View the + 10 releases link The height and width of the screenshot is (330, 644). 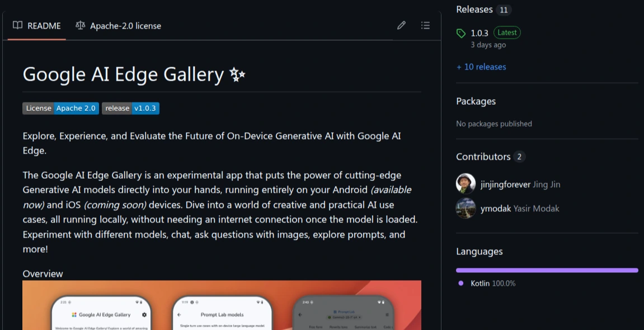(x=481, y=67)
